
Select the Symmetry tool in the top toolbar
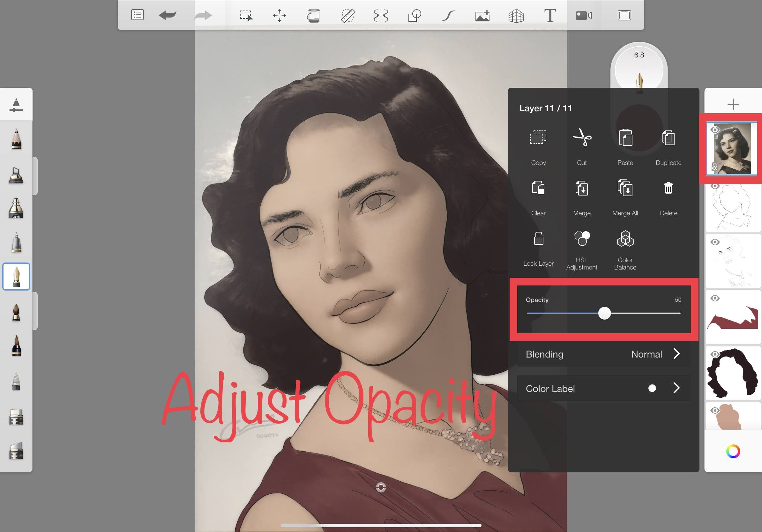tap(382, 15)
